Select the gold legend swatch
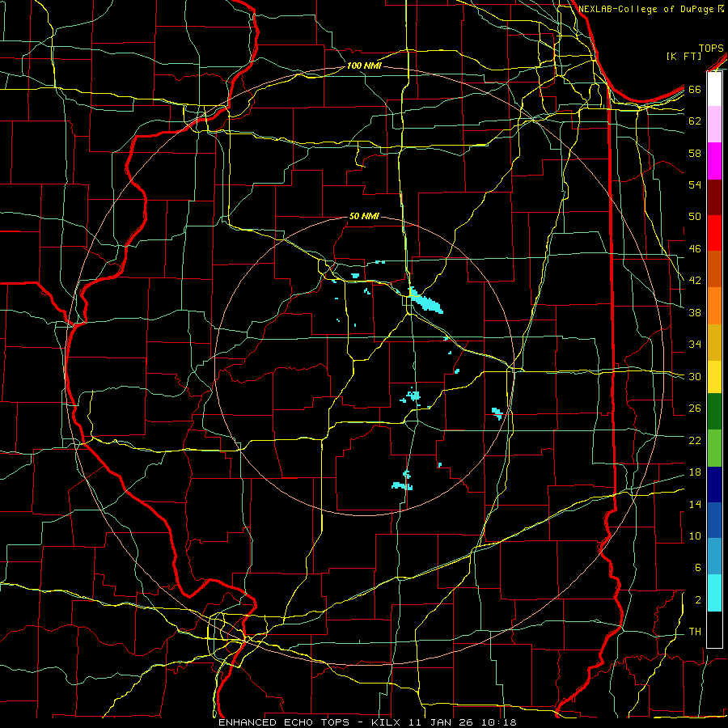 714,342
